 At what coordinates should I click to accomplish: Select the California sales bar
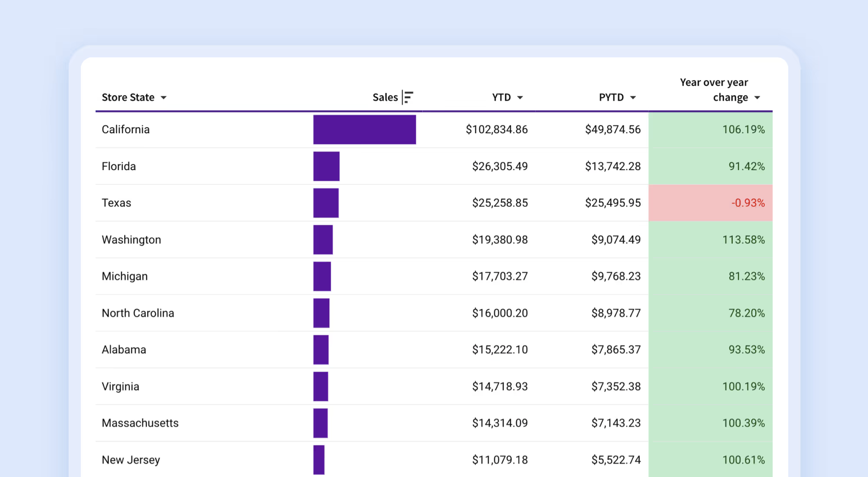coord(364,130)
